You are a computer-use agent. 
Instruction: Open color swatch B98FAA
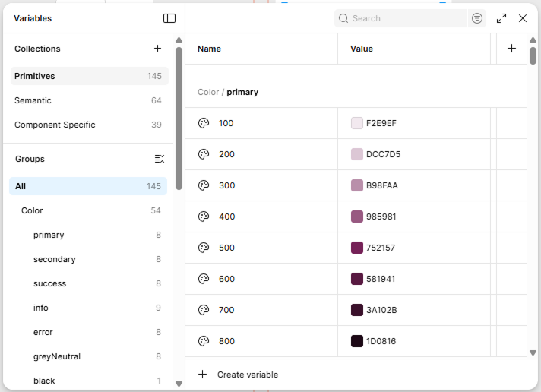pos(357,185)
